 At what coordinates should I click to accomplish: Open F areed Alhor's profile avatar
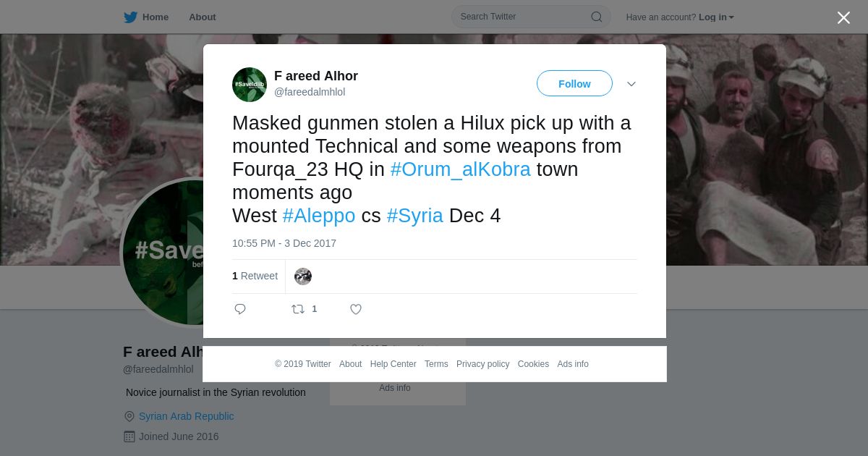click(250, 85)
